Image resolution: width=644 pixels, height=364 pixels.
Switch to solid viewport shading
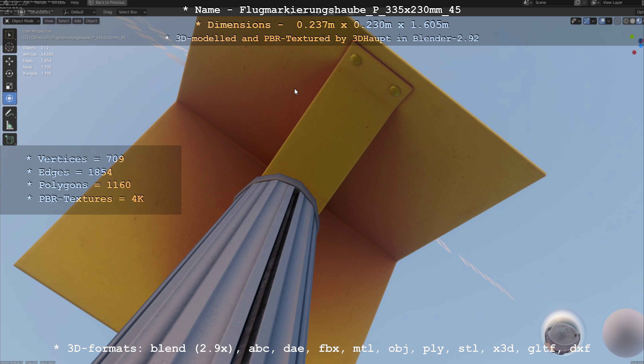(632, 21)
